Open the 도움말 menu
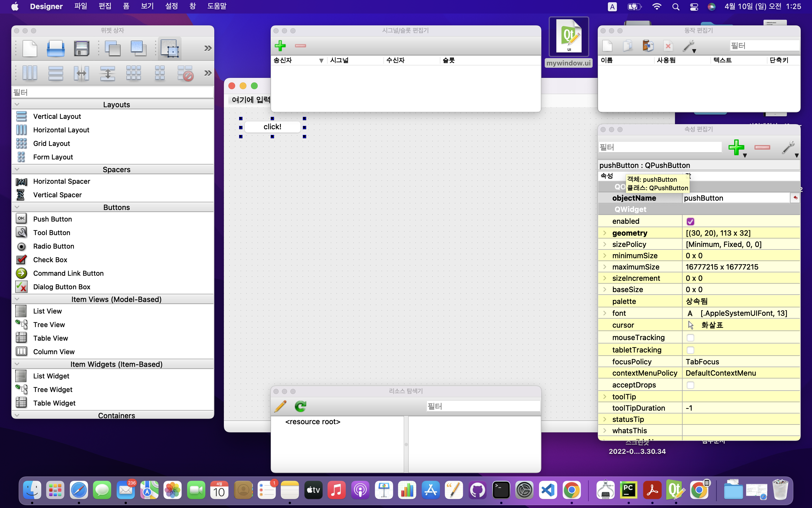This screenshot has height=508, width=812. (x=217, y=6)
